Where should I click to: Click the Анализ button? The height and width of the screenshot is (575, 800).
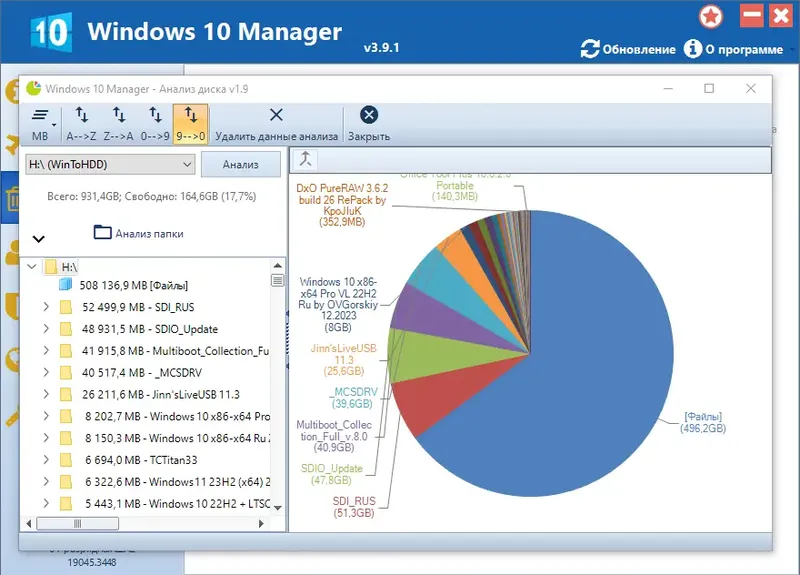[241, 164]
